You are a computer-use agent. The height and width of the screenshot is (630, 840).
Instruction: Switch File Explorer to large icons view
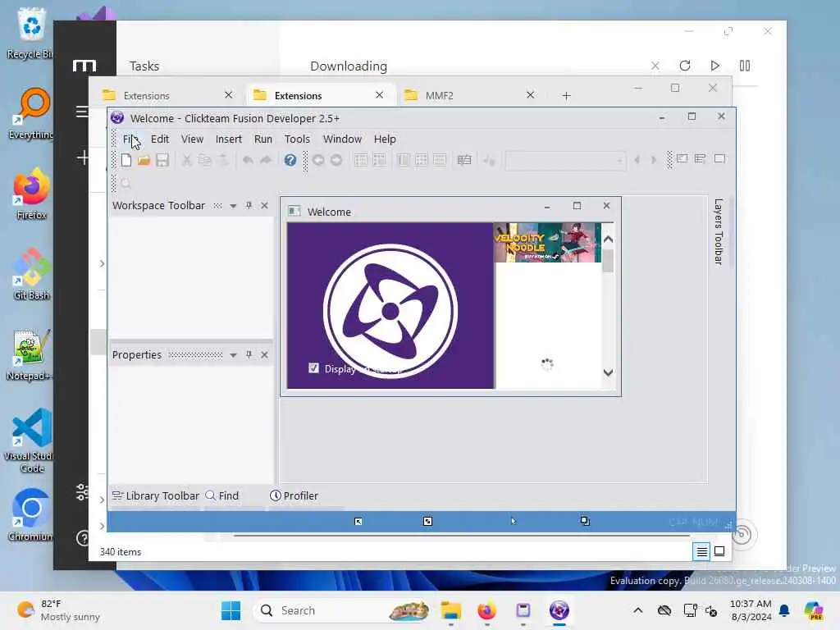[x=719, y=551]
